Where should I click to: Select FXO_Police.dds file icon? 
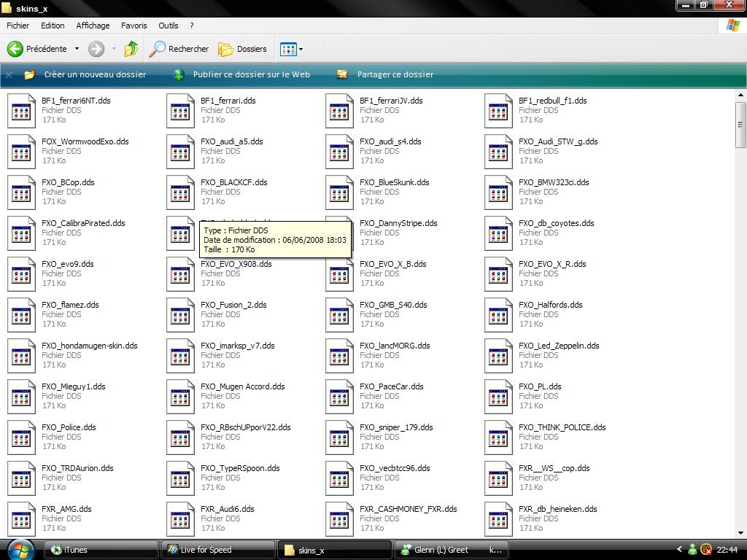point(21,438)
